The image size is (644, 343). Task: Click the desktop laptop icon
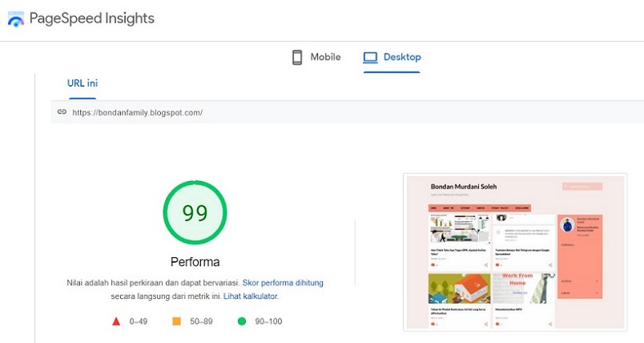tap(370, 58)
